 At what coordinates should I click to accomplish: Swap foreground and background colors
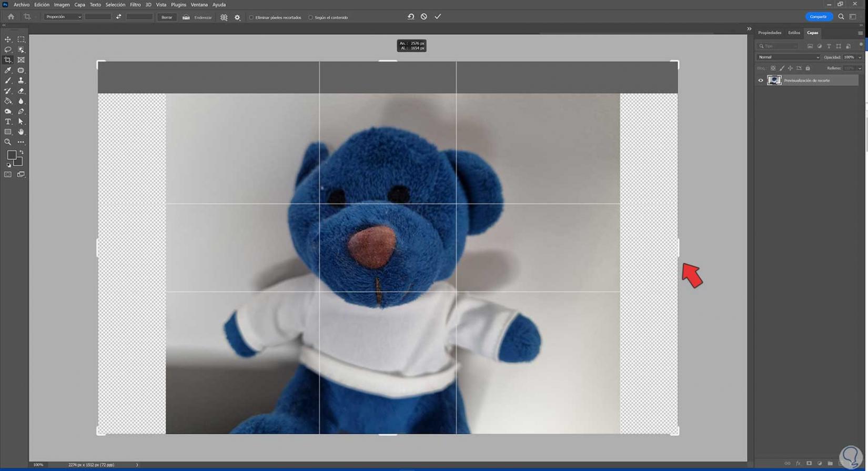pos(22,153)
